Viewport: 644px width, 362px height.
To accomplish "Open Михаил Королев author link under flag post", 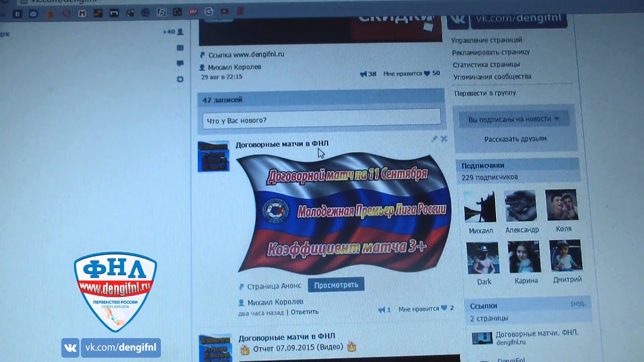I will click(275, 302).
